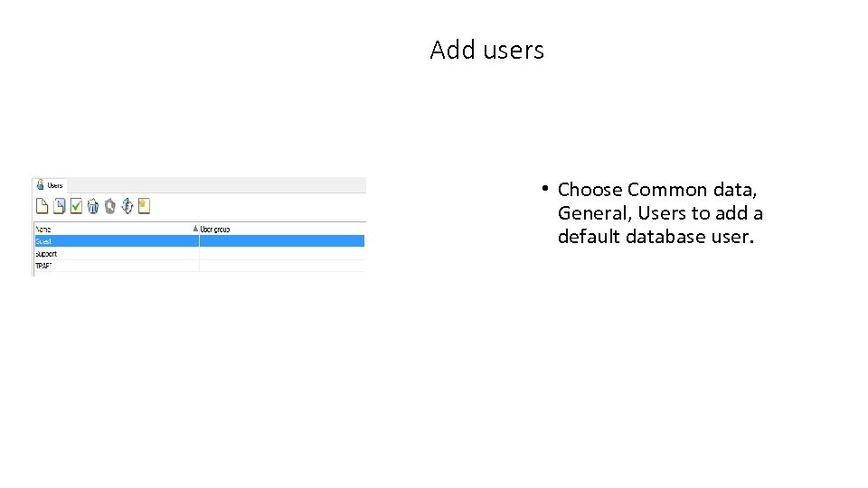This screenshot has width=868, height=488.
Task: Click the "Add users" slide title
Action: (x=486, y=50)
